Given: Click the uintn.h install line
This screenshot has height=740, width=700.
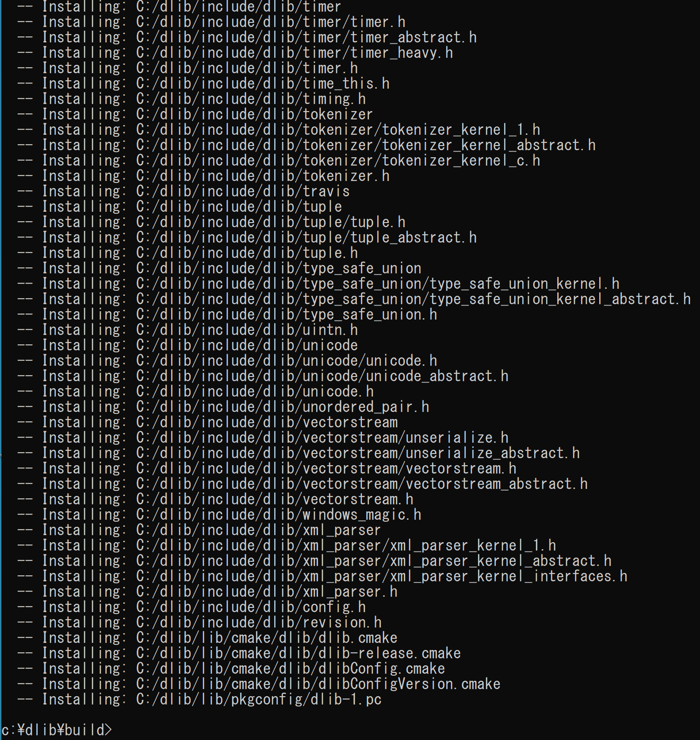Looking at the screenshot, I should point(187,329).
